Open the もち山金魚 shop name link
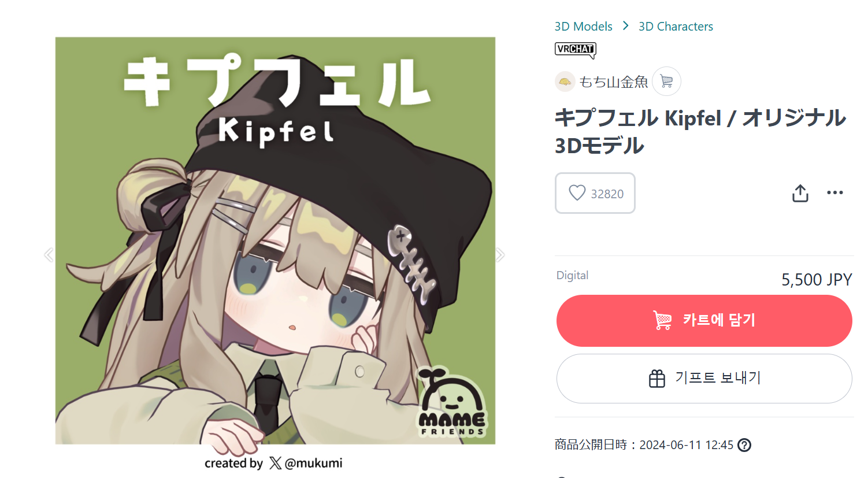The width and height of the screenshot is (868, 478). pos(614,82)
